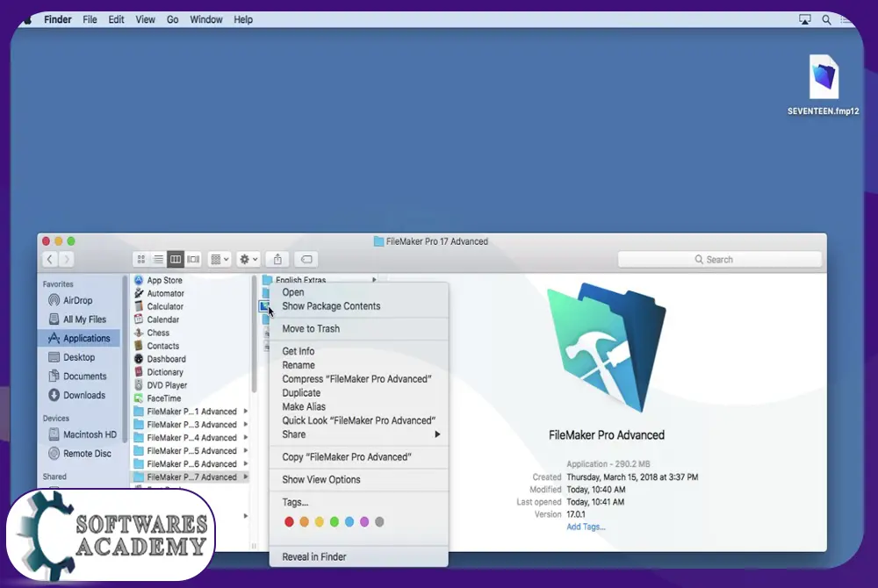Select All My Files in sidebar
The width and height of the screenshot is (878, 588).
pyautogui.click(x=77, y=319)
